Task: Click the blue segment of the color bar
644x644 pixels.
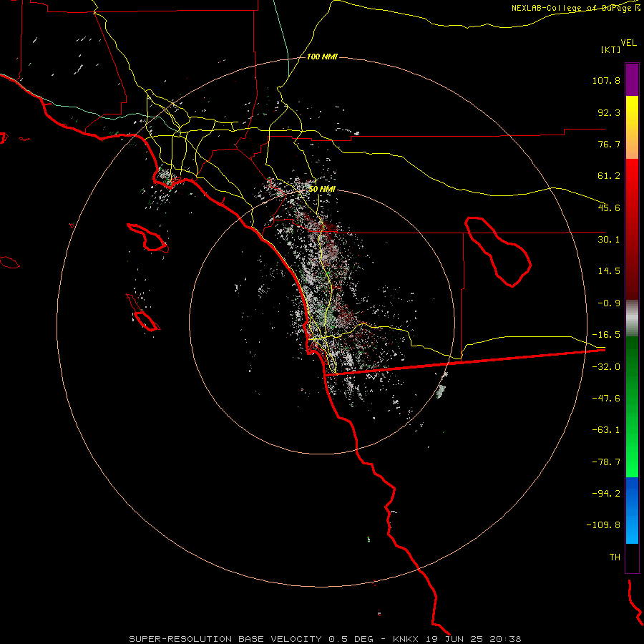Action: pos(632,510)
